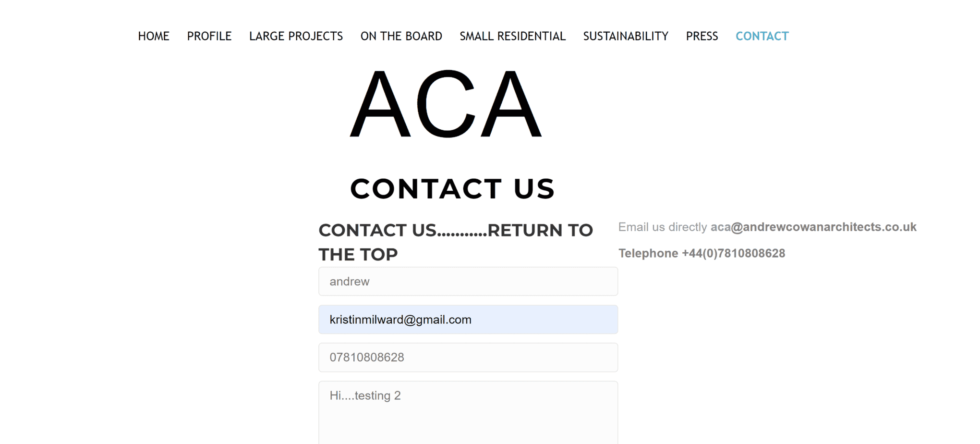Focus the name field containing andrew

pyautogui.click(x=468, y=282)
